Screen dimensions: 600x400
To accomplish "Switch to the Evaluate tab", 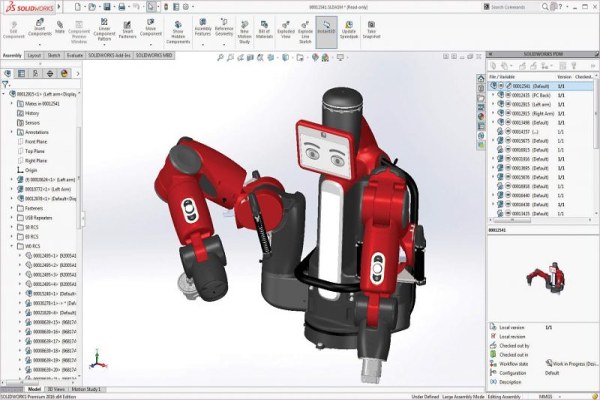I will pyautogui.click(x=75, y=56).
